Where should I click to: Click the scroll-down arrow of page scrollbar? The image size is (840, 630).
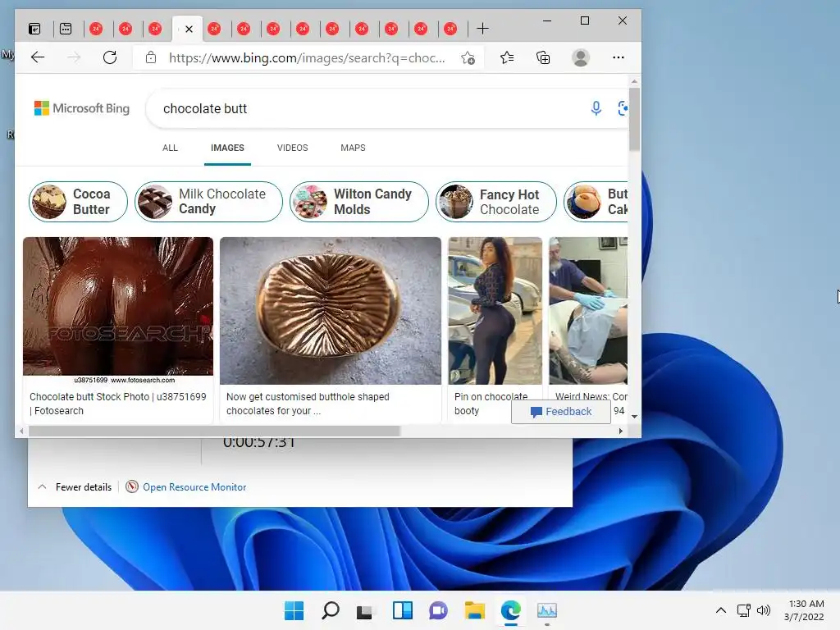coord(634,416)
